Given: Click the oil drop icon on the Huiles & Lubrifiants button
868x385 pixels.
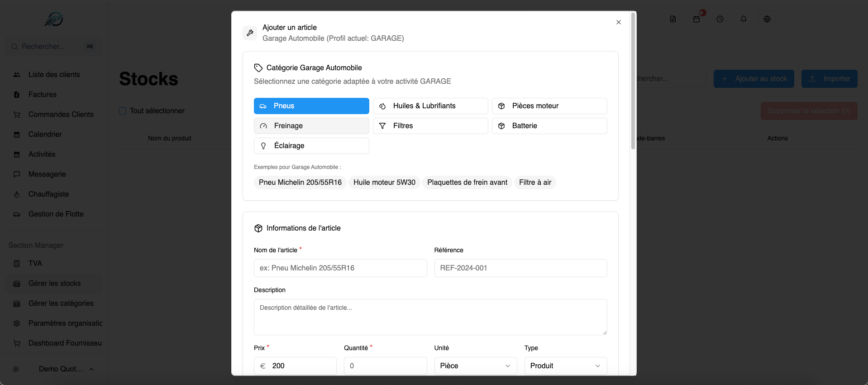Looking at the screenshot, I should coord(382,106).
